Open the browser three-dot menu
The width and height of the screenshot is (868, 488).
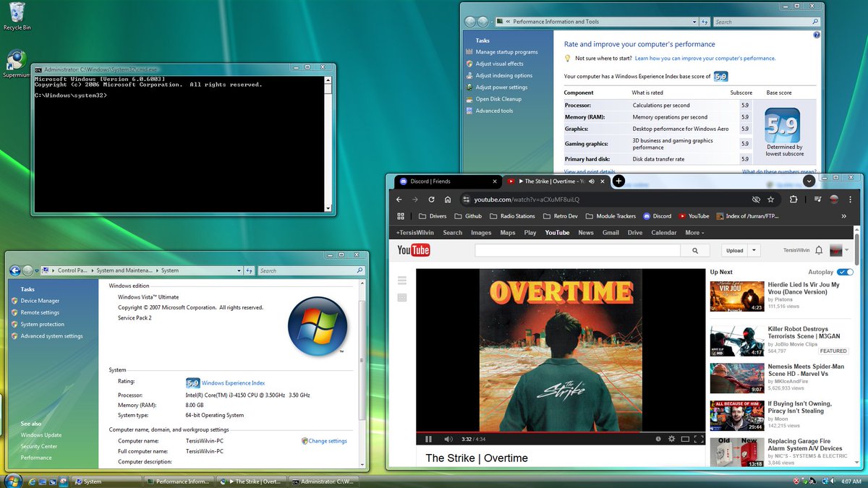(851, 199)
